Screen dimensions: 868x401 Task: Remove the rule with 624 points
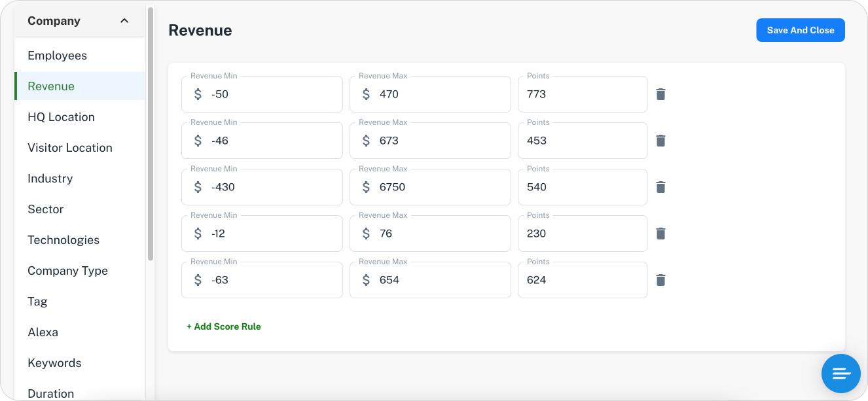660,280
